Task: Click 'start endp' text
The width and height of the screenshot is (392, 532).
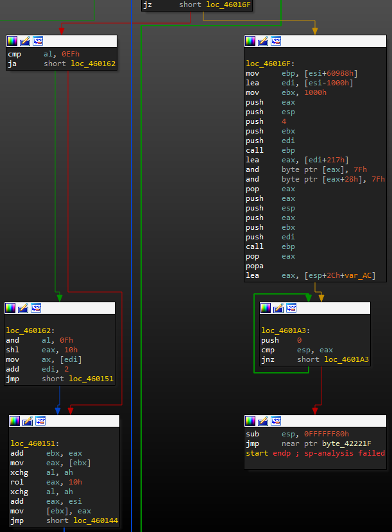Action: coord(268,453)
